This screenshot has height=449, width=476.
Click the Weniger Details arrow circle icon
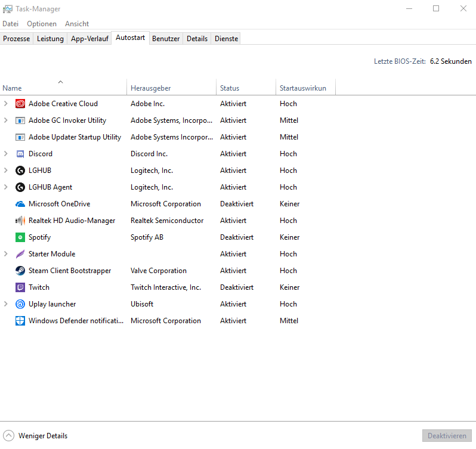point(8,436)
